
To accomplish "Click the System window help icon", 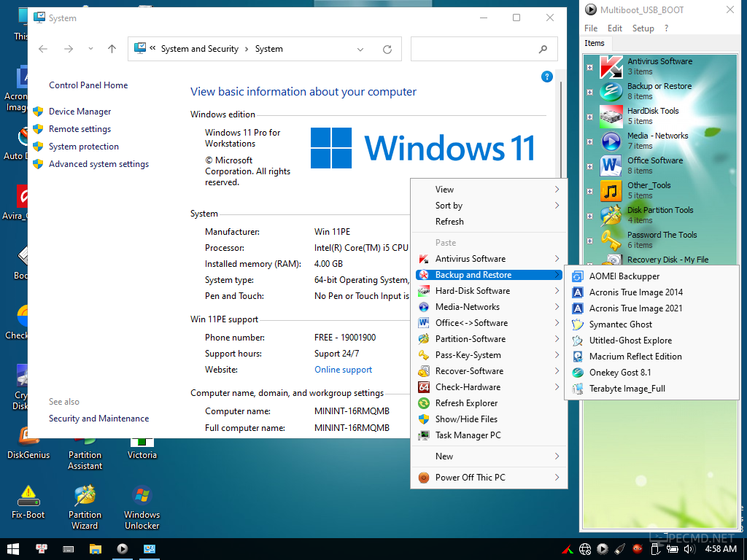I will 547,77.
